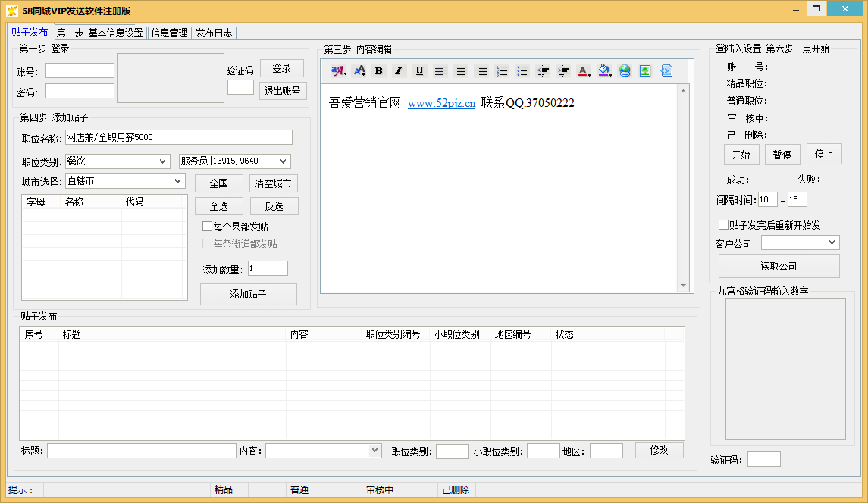Click the insert hyperlink globe icon

pos(625,71)
